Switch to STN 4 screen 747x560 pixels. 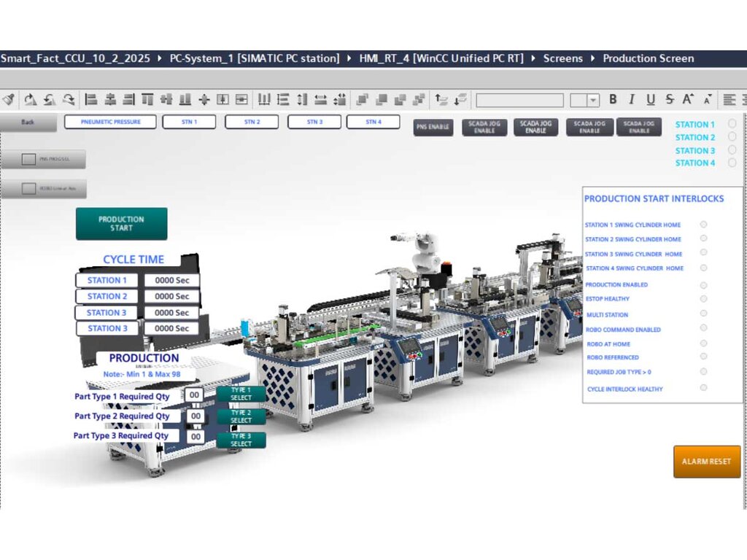click(x=373, y=122)
